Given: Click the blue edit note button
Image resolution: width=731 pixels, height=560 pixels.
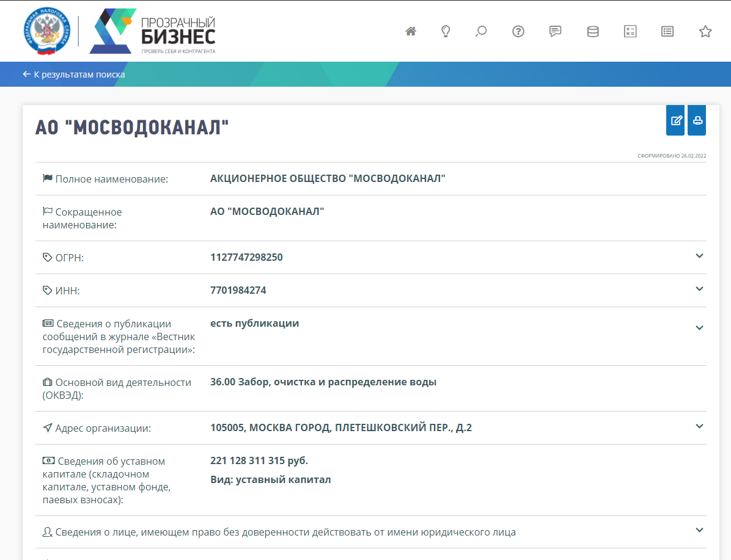Looking at the screenshot, I should (675, 120).
